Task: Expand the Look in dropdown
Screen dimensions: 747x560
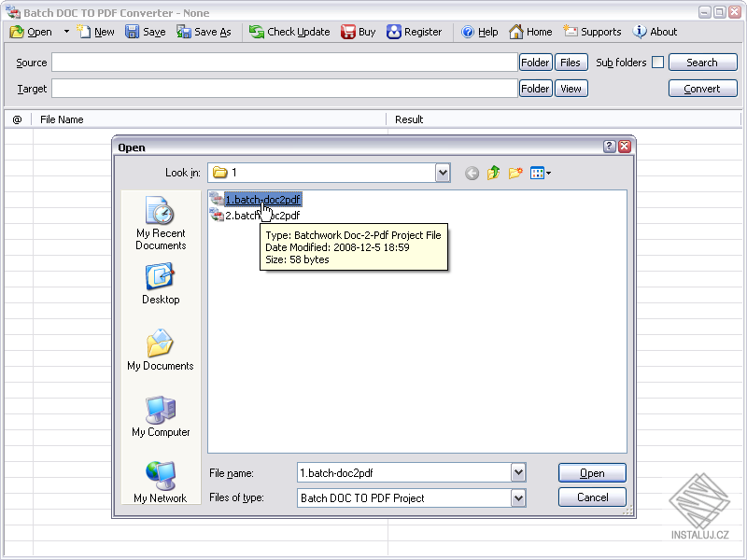Action: click(444, 172)
